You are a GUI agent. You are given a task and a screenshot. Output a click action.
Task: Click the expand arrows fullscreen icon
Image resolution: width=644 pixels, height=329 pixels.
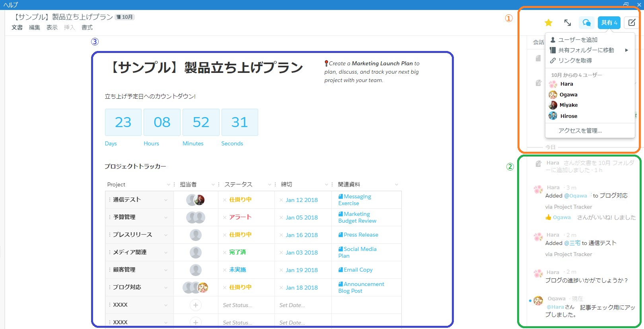click(x=568, y=23)
